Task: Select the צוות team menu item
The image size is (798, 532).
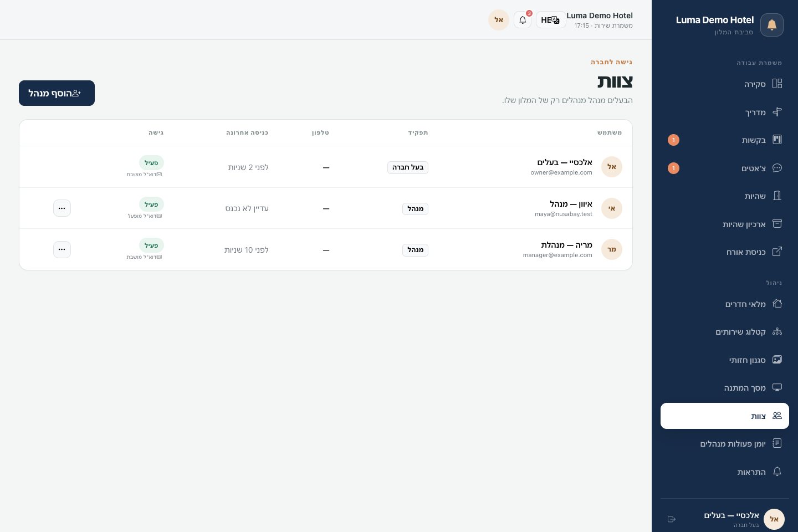Action: click(725, 416)
